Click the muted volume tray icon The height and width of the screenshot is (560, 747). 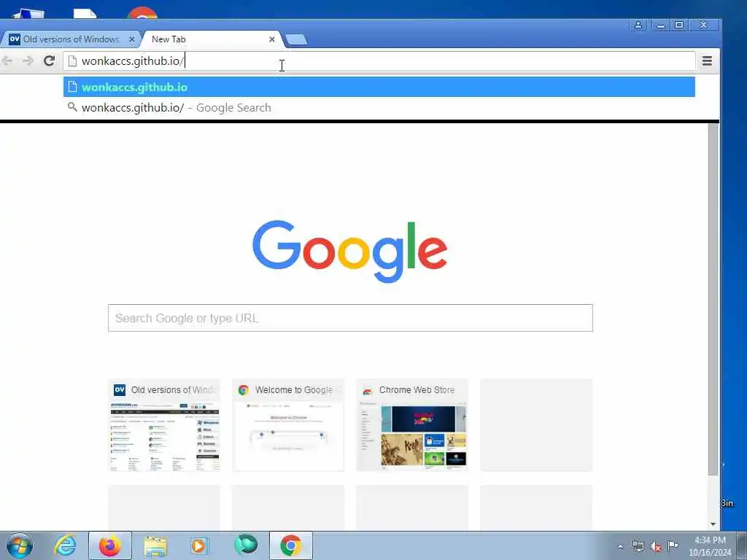click(656, 547)
